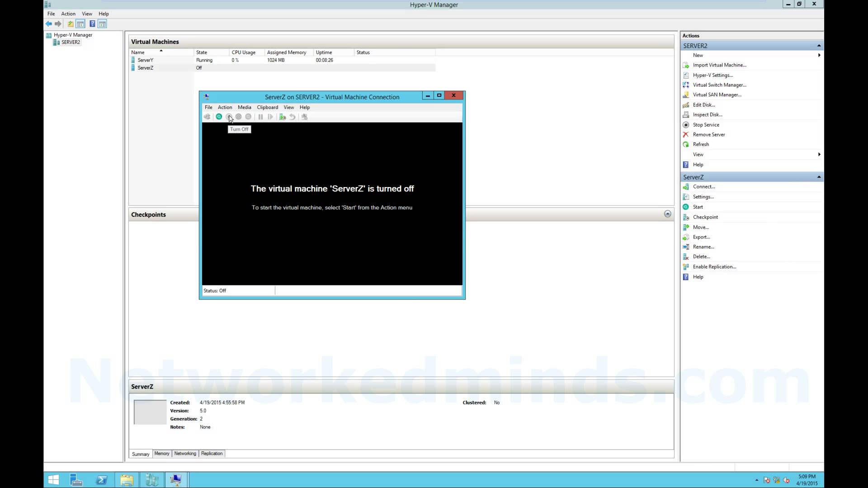
Task: Click Export... under ServerZ actions
Action: pos(702,237)
